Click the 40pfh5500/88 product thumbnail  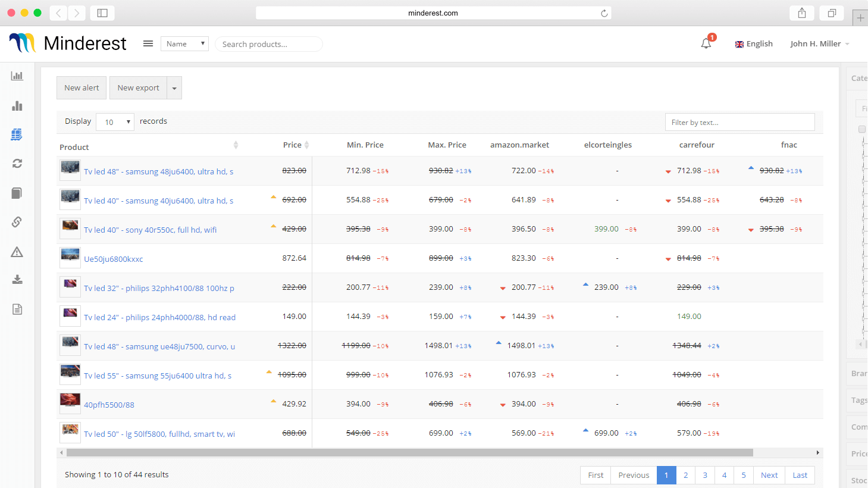(x=70, y=403)
